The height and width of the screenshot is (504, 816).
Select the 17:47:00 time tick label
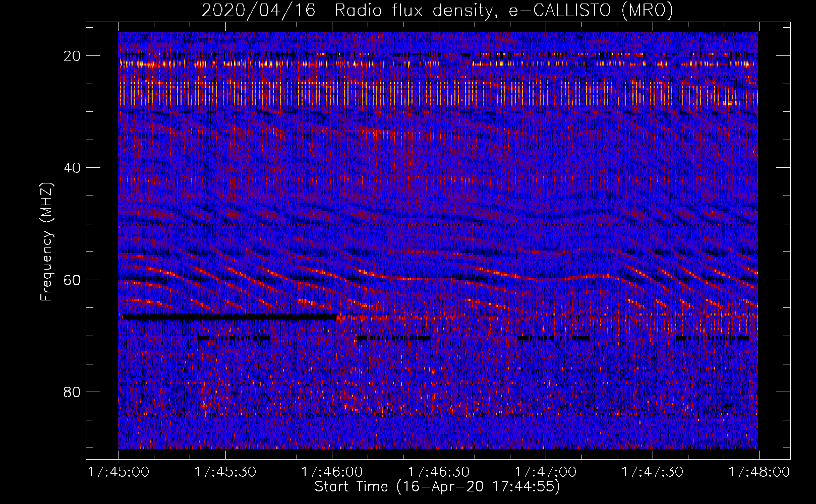[546, 472]
